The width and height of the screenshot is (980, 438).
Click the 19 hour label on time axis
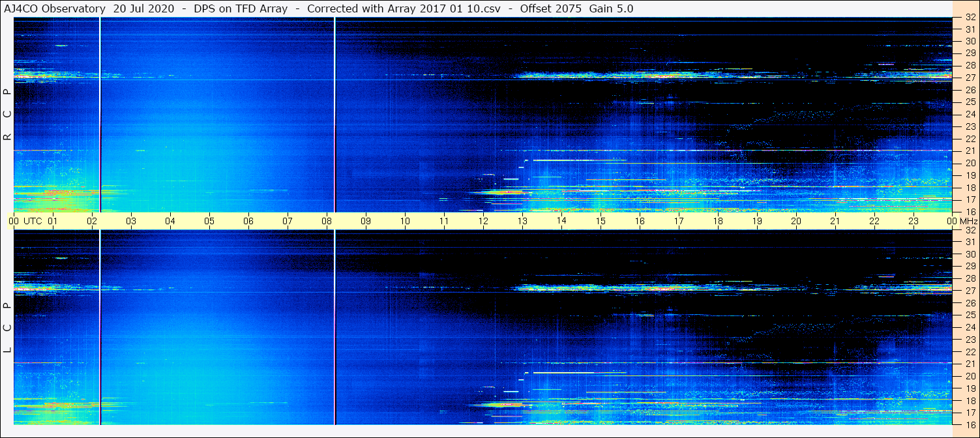pyautogui.click(x=757, y=221)
